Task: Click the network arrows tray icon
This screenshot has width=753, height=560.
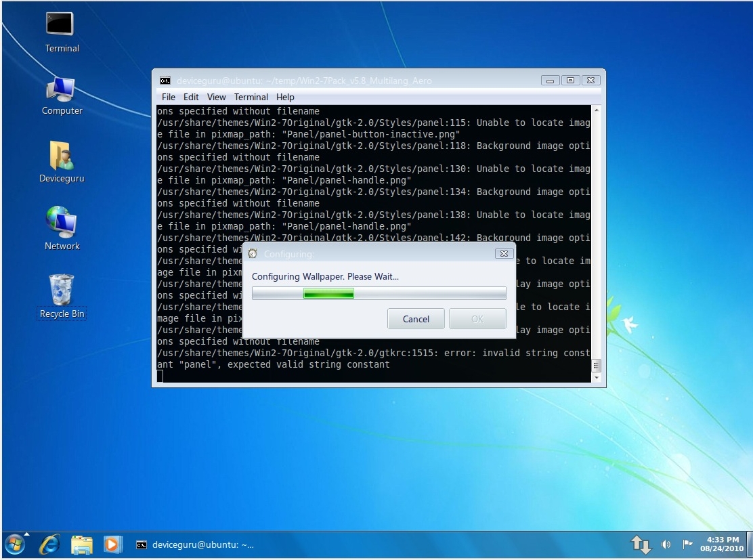Action: (641, 544)
